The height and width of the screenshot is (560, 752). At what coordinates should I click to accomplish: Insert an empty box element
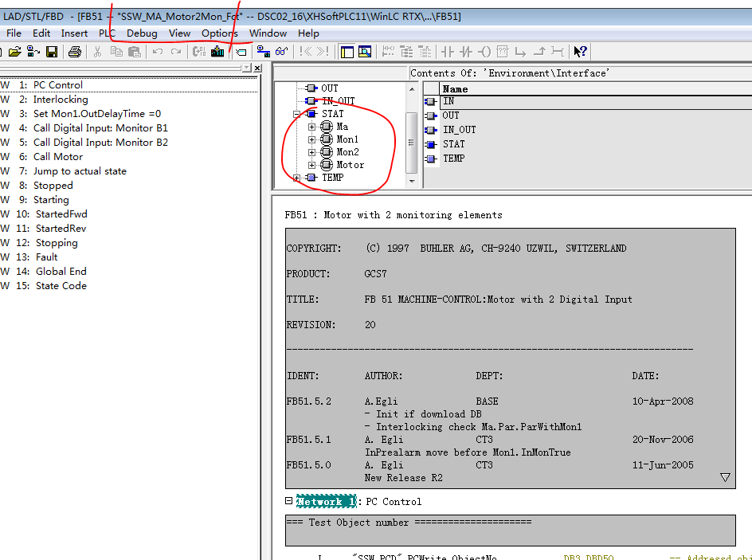[502, 52]
